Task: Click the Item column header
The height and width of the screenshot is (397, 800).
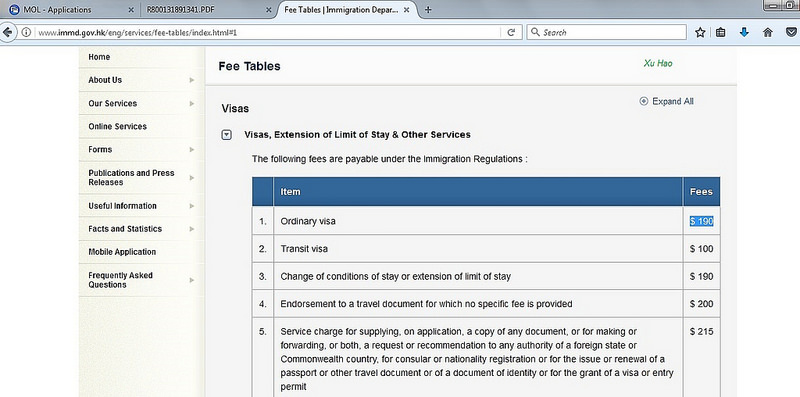Action: pos(290,192)
